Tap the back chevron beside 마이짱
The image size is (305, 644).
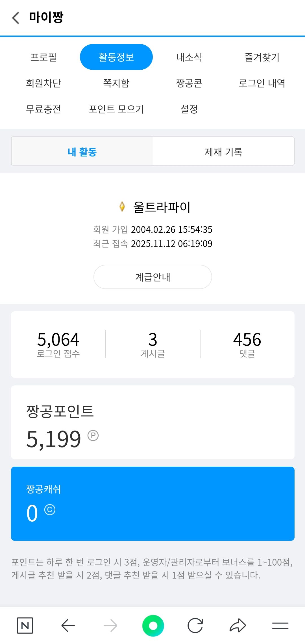[x=16, y=18]
